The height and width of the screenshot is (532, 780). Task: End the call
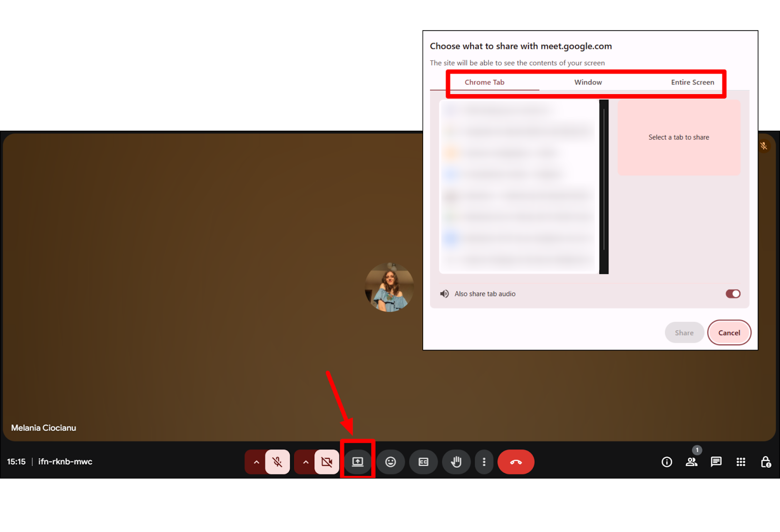pos(516,462)
